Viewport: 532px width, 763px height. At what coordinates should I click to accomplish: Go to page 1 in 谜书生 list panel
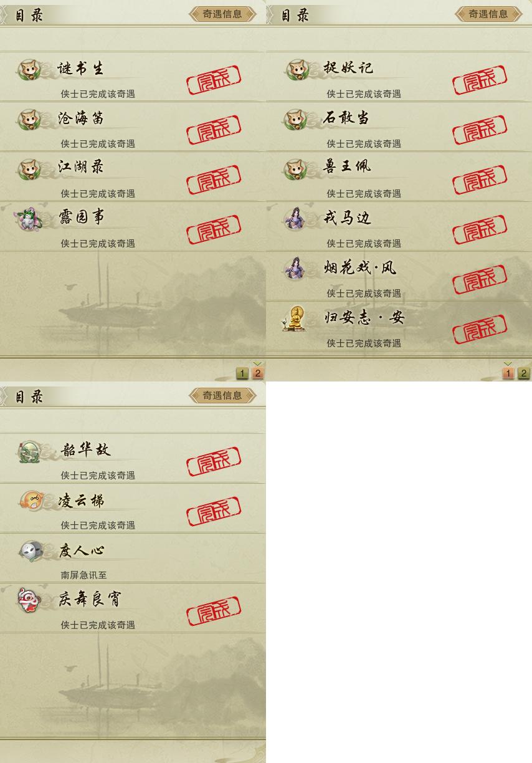[x=242, y=373]
